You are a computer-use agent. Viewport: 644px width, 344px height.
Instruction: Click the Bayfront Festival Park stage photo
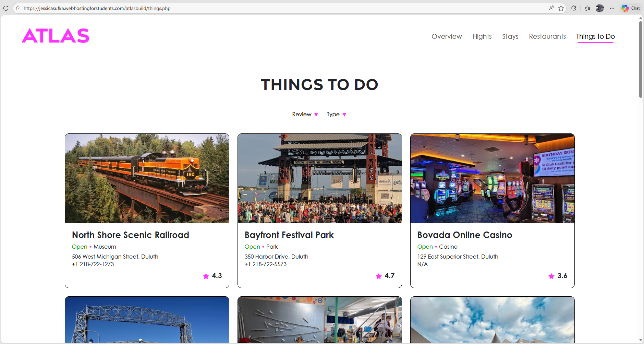click(320, 178)
